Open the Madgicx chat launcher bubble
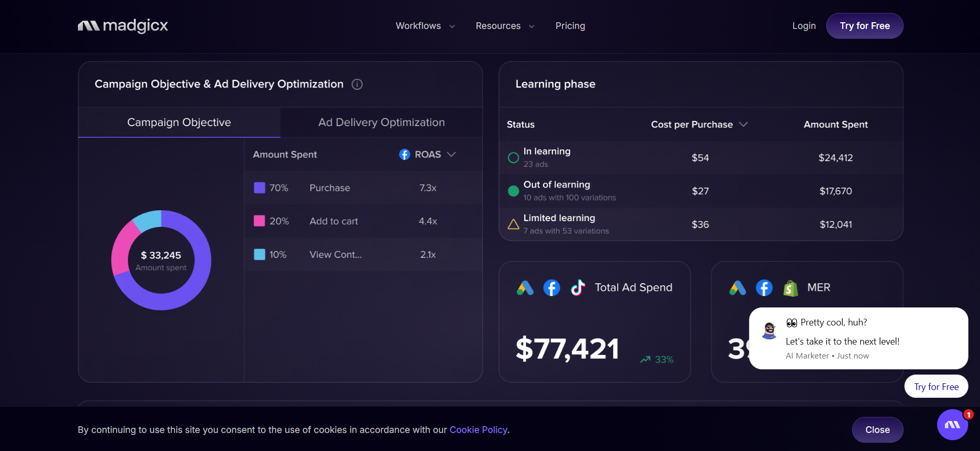 point(953,425)
